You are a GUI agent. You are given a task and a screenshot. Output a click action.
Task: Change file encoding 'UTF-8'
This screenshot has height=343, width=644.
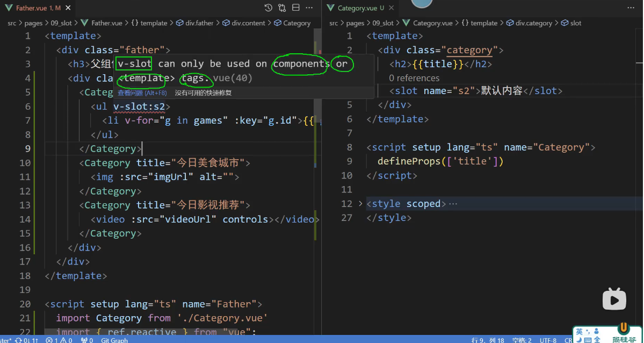[548, 340]
